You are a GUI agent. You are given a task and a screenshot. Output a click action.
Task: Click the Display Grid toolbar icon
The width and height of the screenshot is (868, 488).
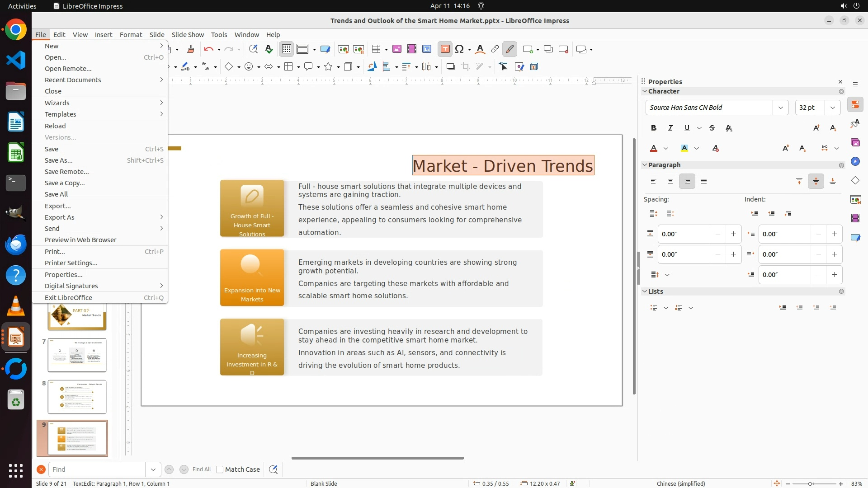[x=287, y=49]
